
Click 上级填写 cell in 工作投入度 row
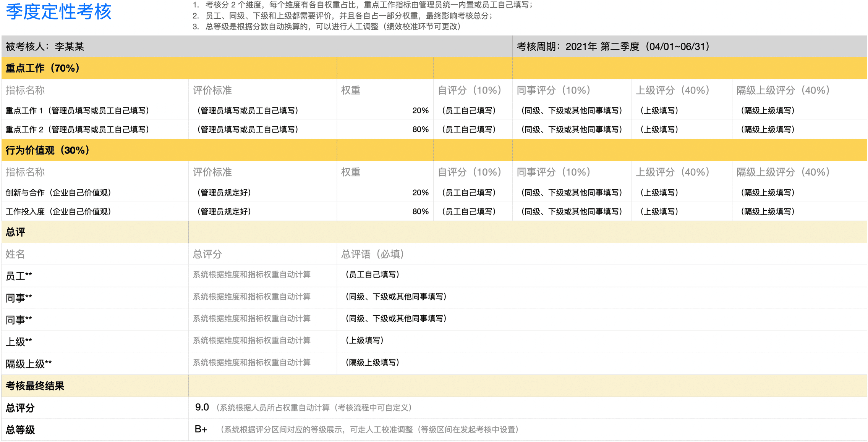(x=682, y=212)
